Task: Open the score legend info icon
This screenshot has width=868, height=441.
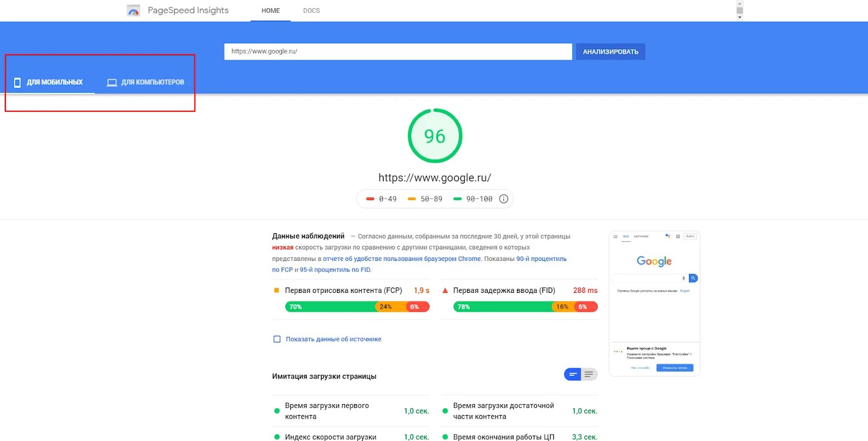Action: point(503,199)
